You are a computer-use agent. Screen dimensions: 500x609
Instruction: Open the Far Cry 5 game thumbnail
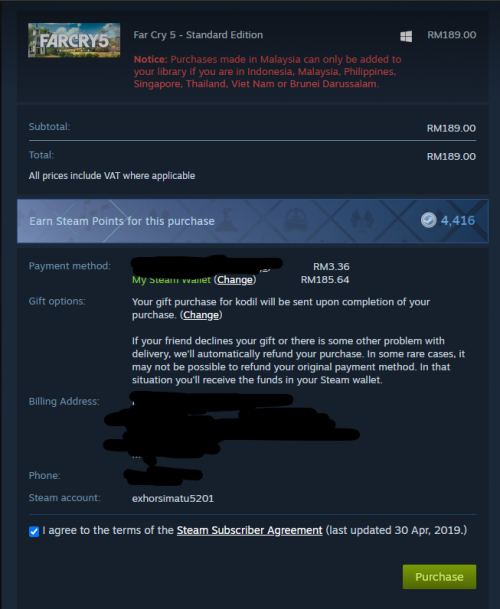(74, 40)
